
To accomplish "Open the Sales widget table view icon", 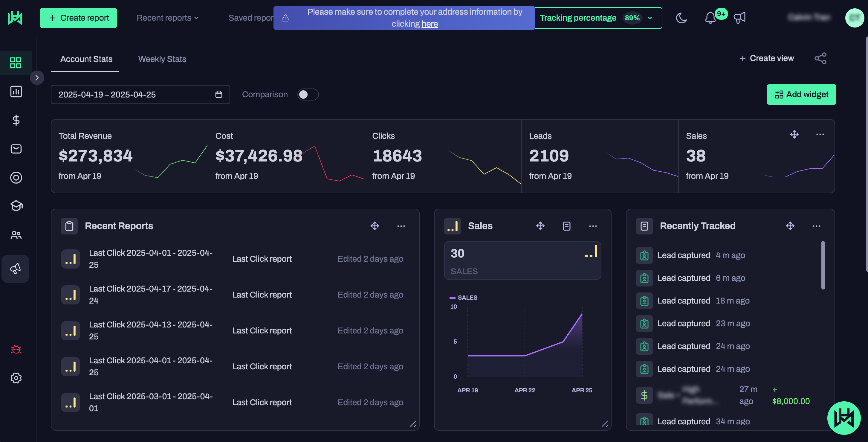I will click(x=566, y=226).
